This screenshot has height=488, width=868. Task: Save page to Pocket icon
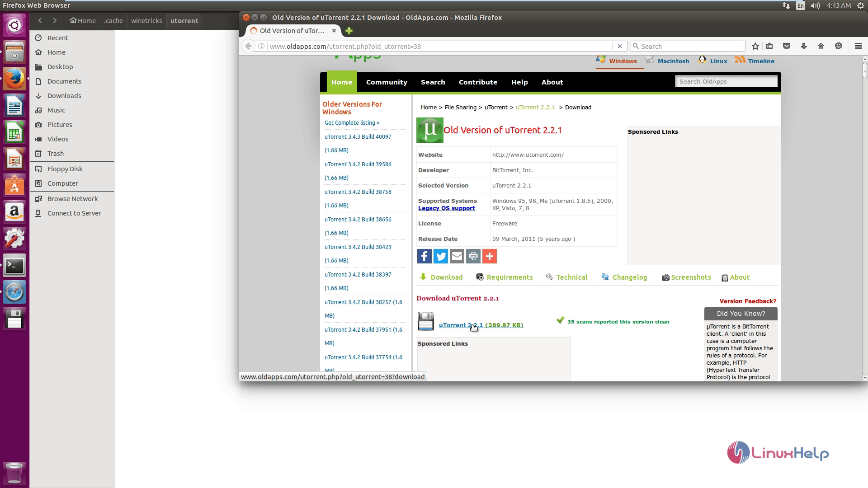coord(787,46)
